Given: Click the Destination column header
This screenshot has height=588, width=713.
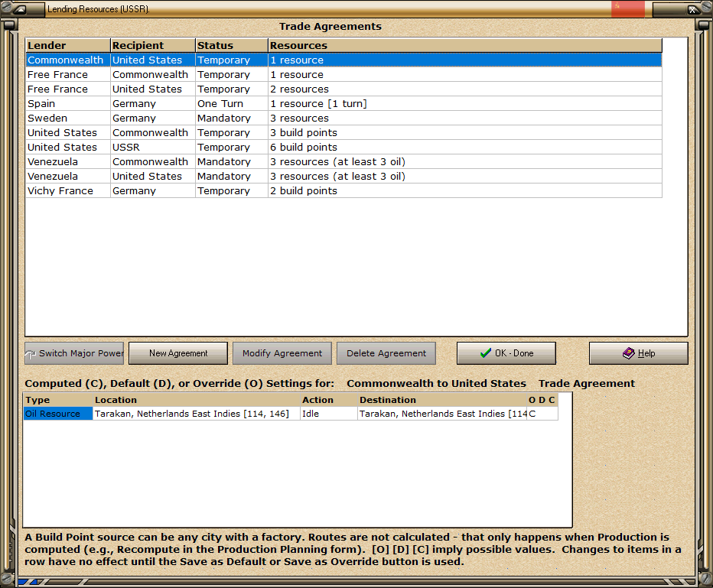Looking at the screenshot, I should click(442, 400).
